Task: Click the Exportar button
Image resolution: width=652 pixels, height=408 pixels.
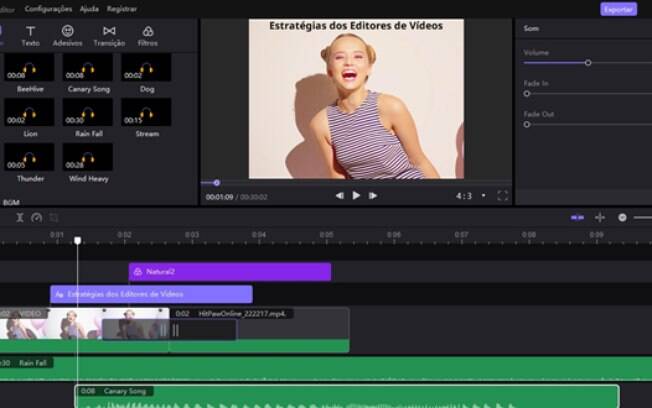Action: pos(618,9)
